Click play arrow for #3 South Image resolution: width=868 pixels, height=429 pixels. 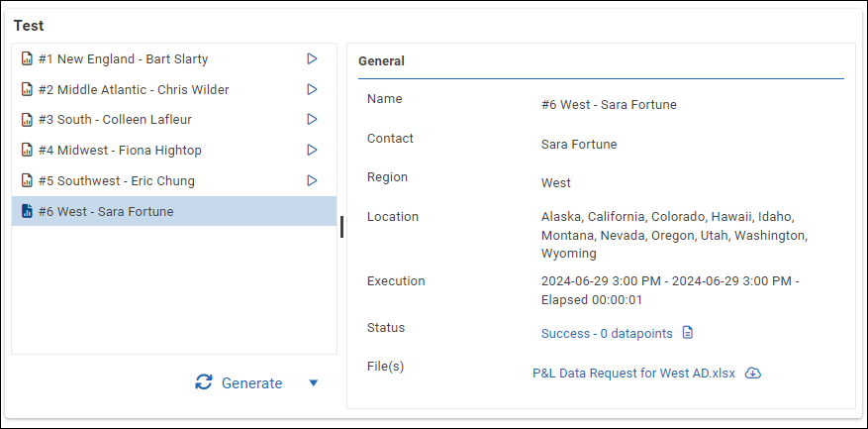(x=312, y=120)
